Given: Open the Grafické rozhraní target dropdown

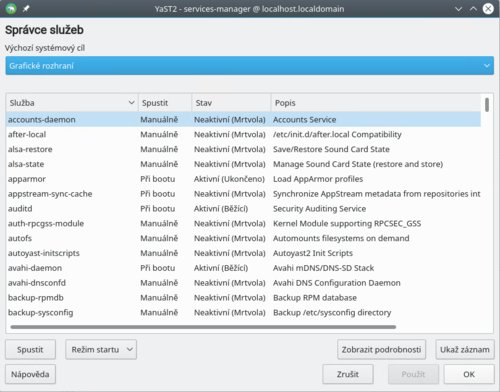Looking at the screenshot, I should 250,66.
